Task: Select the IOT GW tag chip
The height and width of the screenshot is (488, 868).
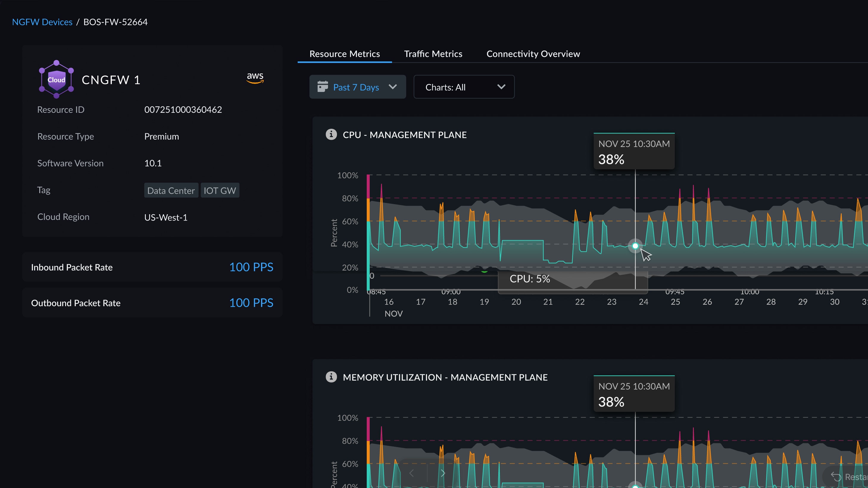Action: point(220,190)
